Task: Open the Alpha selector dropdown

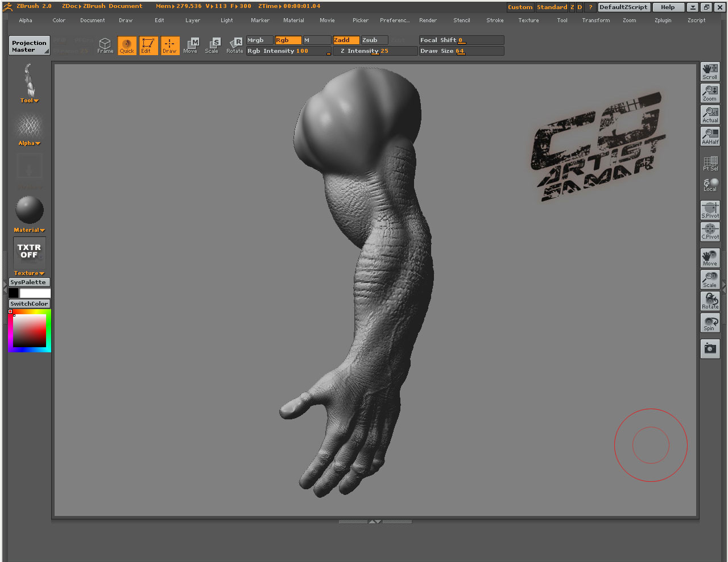Action: tap(28, 143)
